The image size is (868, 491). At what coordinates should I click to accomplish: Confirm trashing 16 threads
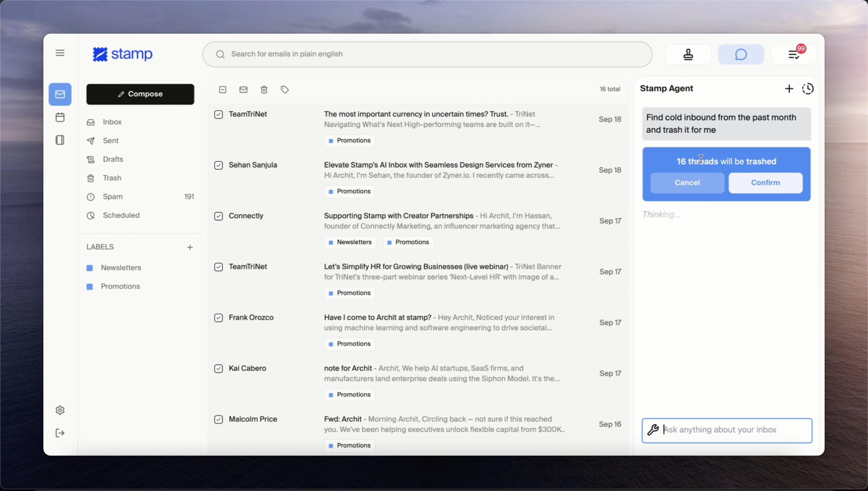(x=765, y=183)
